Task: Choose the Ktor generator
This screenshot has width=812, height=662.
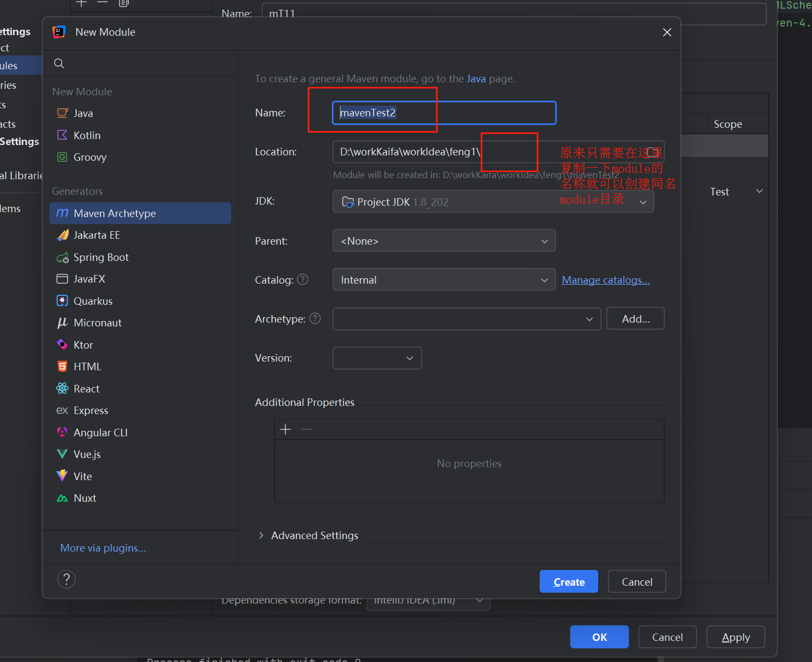Action: pos(140,345)
